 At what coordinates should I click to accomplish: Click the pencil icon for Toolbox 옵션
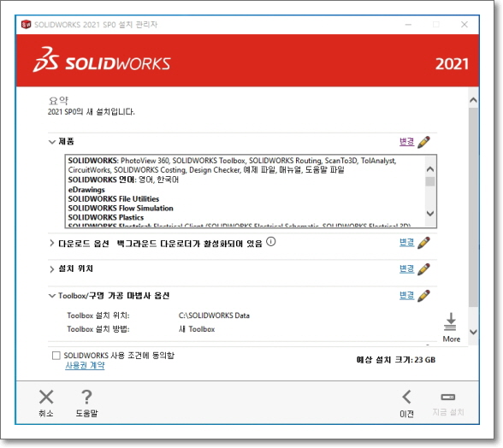point(423,296)
